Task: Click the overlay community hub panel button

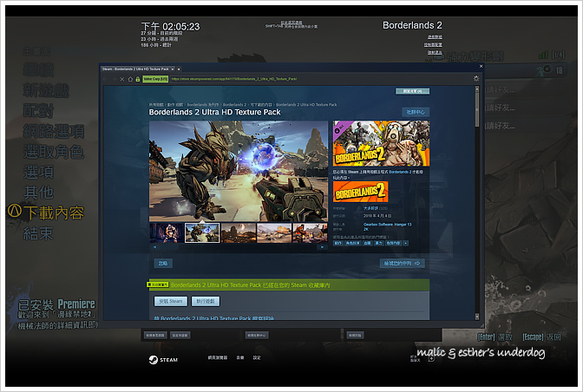Action: (x=257, y=335)
